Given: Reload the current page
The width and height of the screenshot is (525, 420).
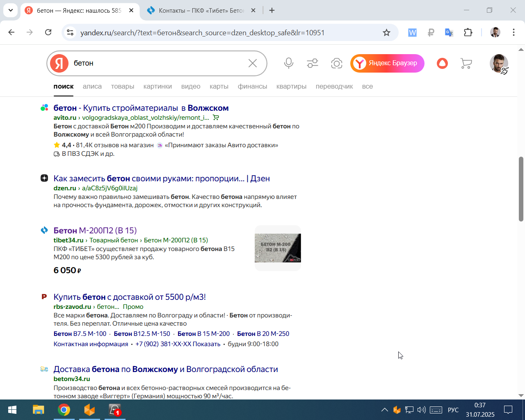Looking at the screenshot, I should (x=48, y=32).
